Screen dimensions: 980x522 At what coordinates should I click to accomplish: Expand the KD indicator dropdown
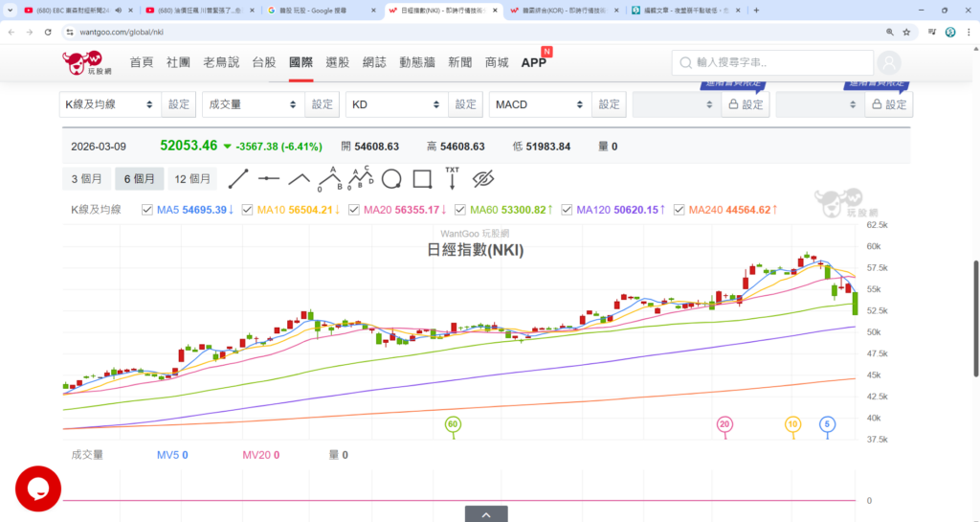click(x=397, y=104)
